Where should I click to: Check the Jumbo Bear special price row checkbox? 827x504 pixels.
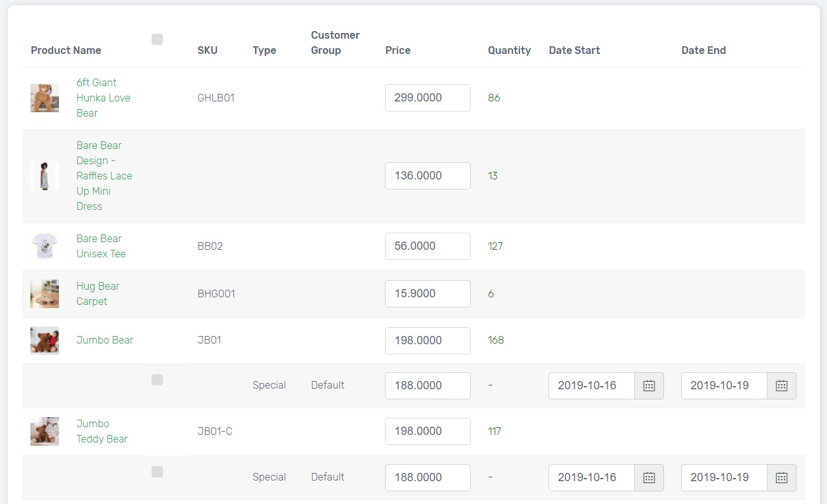coord(157,380)
